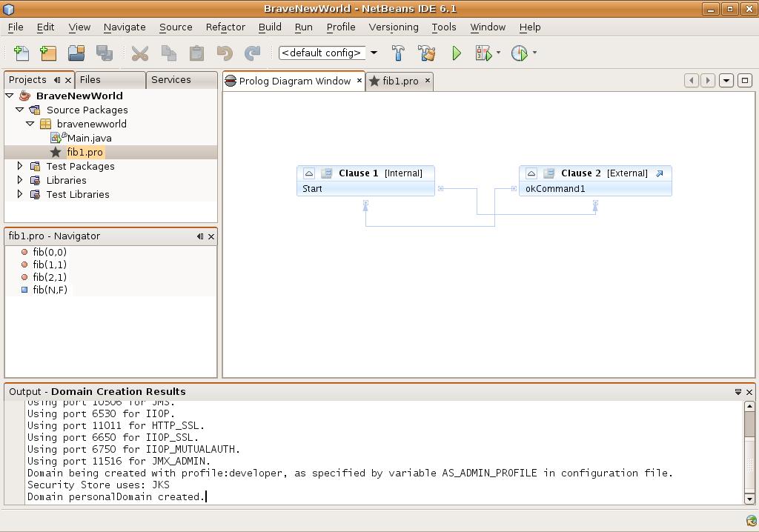Select fib(N,F) in Navigator
Viewport: 759px width, 532px height.
50,290
